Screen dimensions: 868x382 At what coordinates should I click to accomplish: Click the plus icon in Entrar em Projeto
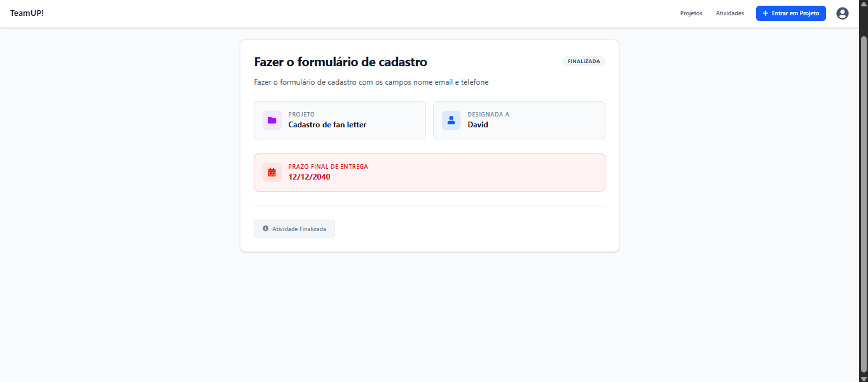(x=765, y=13)
